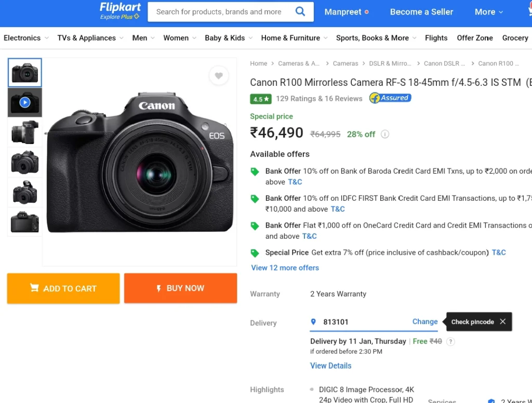Screen dimensions: 532x403
Task: Click the delivery charge question mark icon
Action: click(451, 342)
